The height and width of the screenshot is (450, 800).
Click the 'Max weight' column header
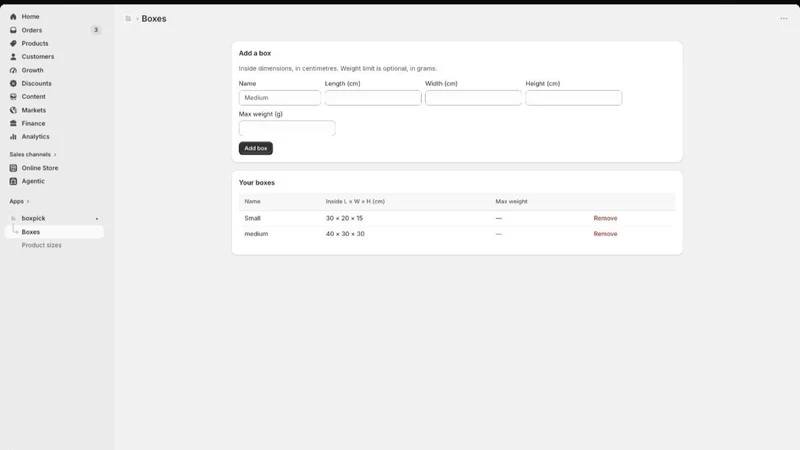[x=511, y=202]
